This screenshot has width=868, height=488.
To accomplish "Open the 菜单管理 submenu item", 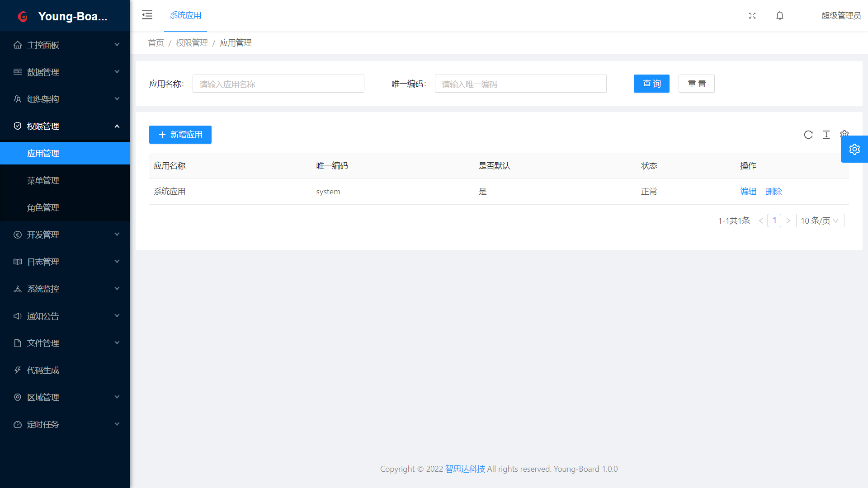I will 43,180.
